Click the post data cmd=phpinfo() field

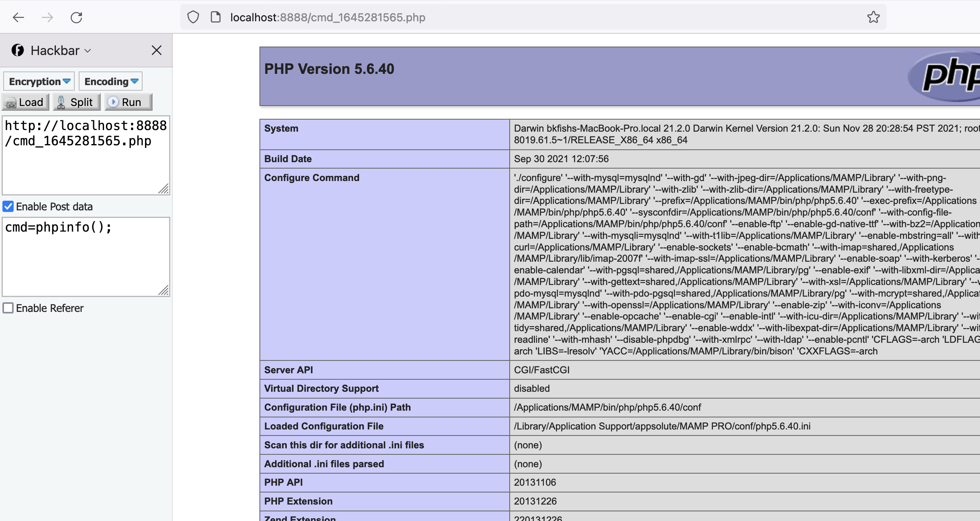86,256
